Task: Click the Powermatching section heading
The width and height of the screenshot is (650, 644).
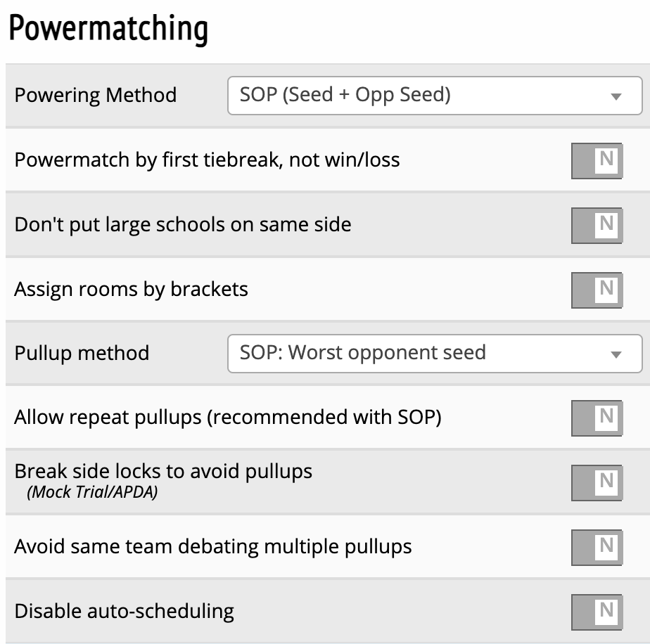Action: 108,30
